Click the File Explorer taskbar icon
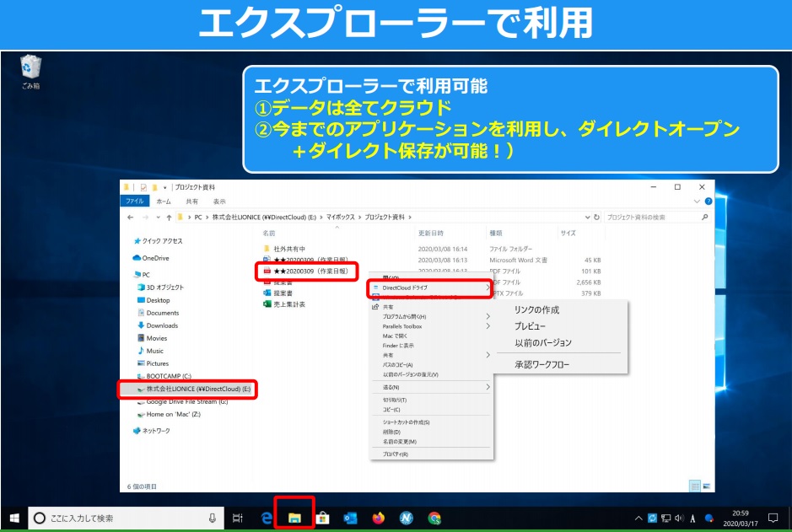The width and height of the screenshot is (792, 532). tap(294, 518)
